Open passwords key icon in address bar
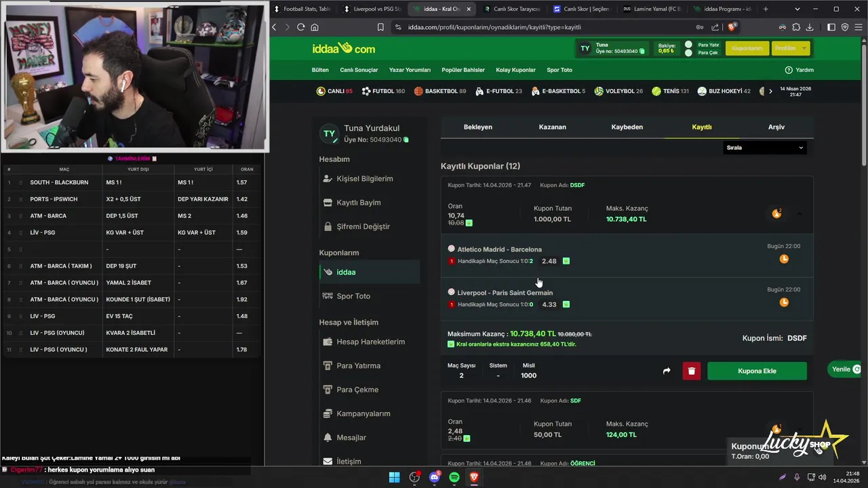Image resolution: width=868 pixels, height=488 pixels. coord(699,27)
